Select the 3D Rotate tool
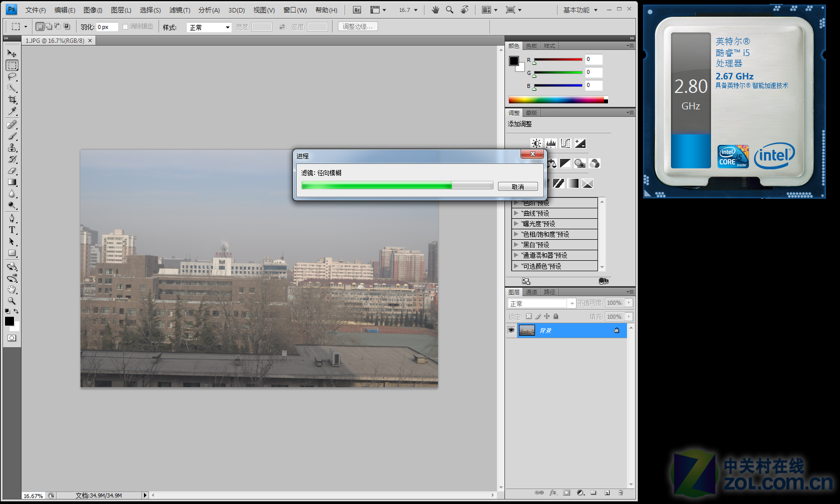The height and width of the screenshot is (504, 840). [12, 267]
